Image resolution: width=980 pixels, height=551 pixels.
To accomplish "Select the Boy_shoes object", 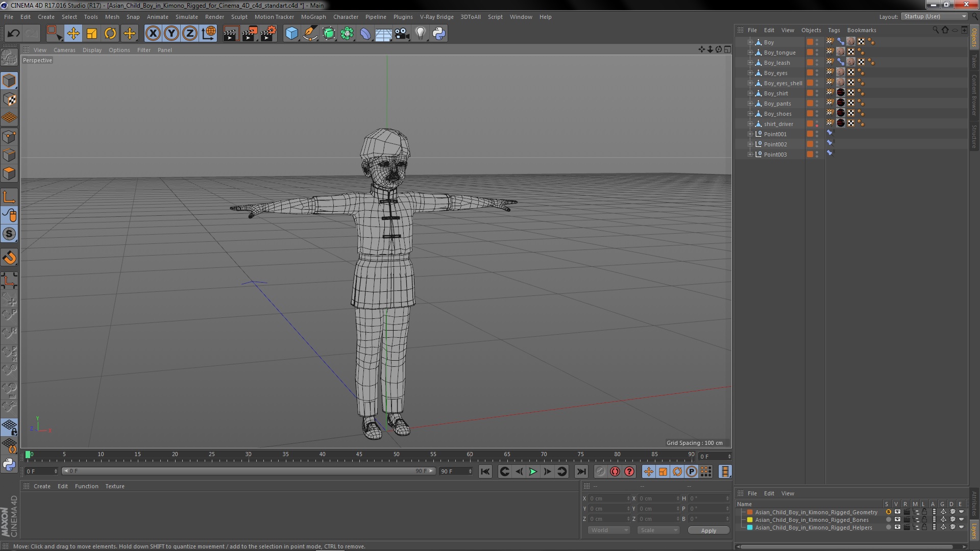I will pos(777,114).
